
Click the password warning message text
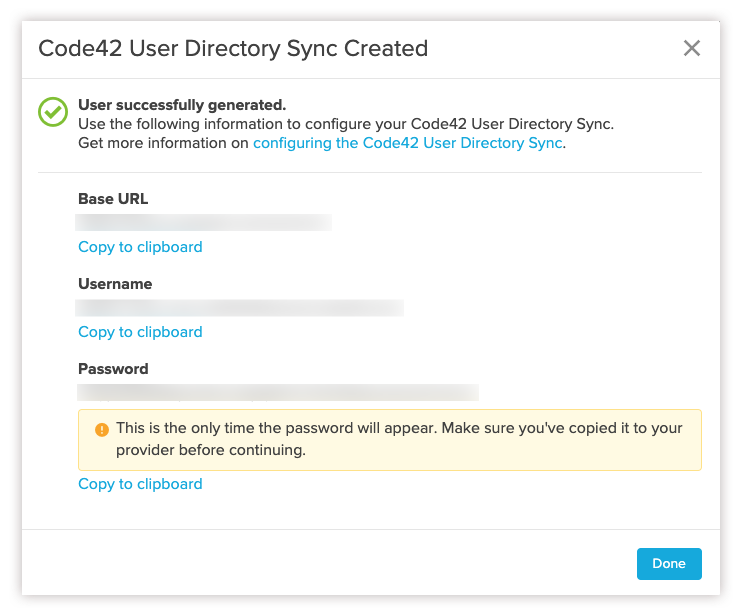(399, 439)
